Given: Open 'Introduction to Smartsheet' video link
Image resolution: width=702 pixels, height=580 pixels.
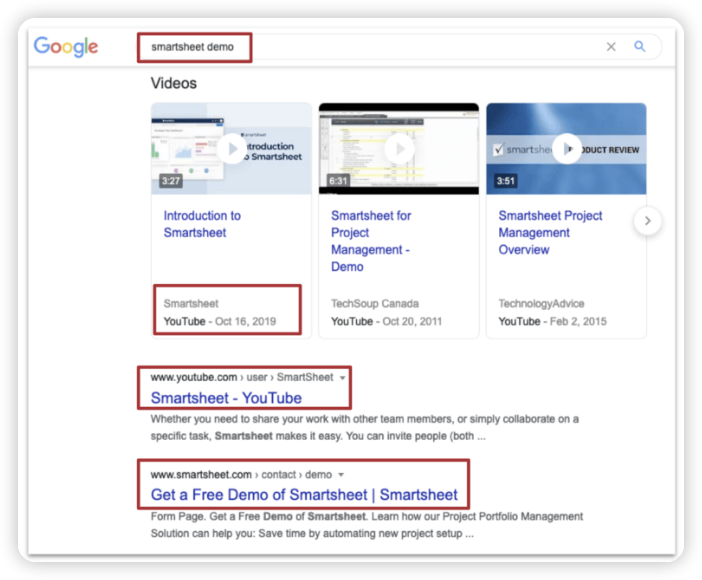Looking at the screenshot, I should pyautogui.click(x=202, y=224).
